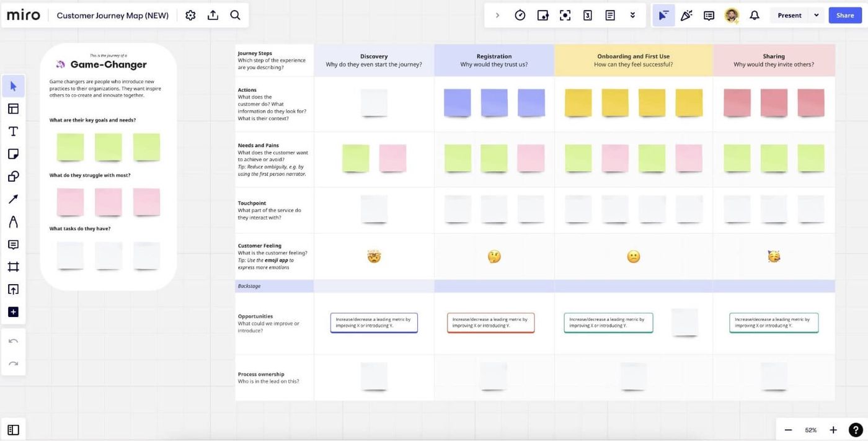Image resolution: width=868 pixels, height=441 pixels.
Task: Open more apps plus icon
Action: tap(13, 312)
